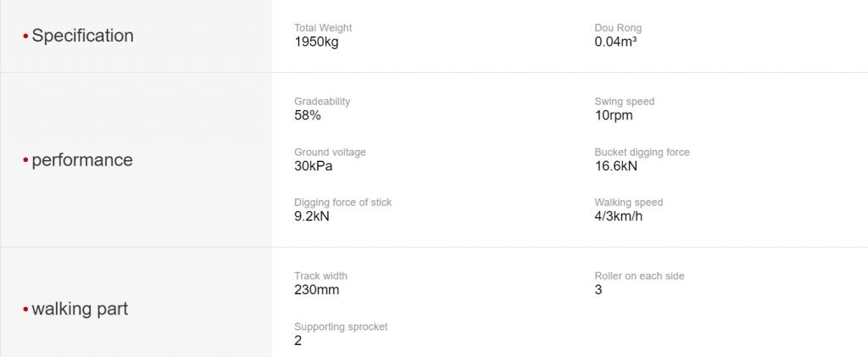Viewport: 868px width, 357px height.
Task: Click the Swing speed 10rpm value
Action: pos(614,115)
